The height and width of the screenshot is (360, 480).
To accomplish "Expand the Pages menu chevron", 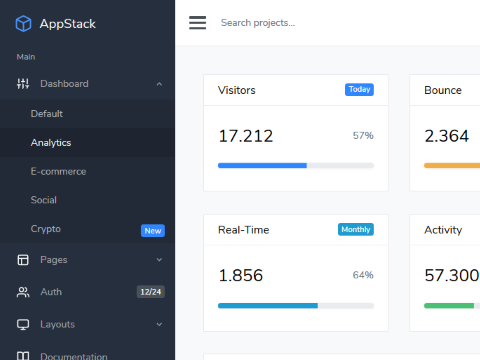I will point(159,260).
